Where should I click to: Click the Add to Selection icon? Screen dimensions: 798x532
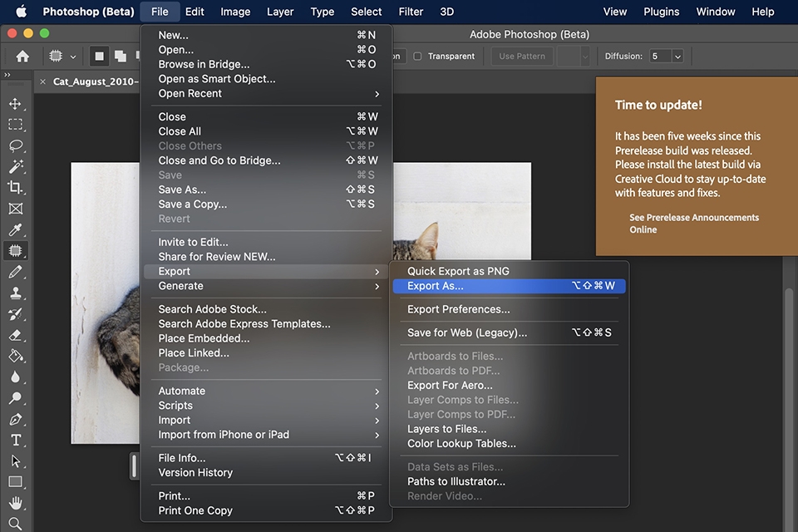point(121,56)
